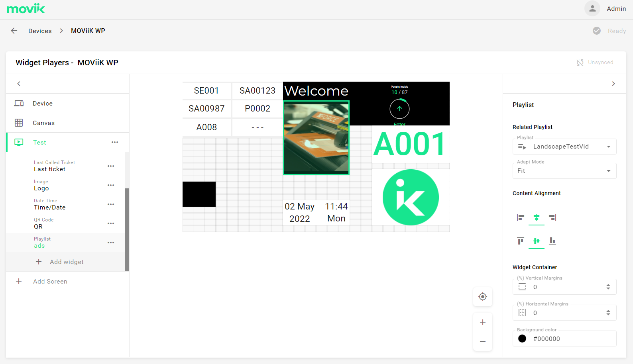Click the MOViiK WP breadcrumb

point(88,31)
